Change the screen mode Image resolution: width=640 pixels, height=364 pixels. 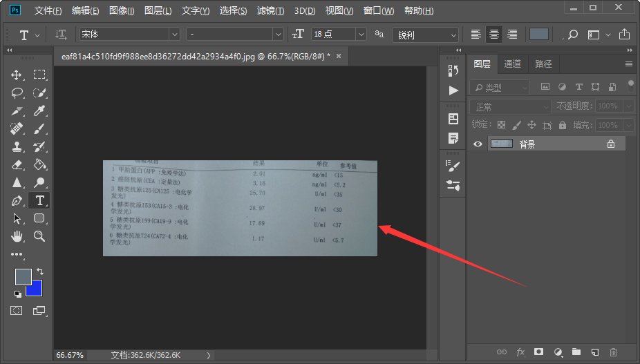click(39, 311)
